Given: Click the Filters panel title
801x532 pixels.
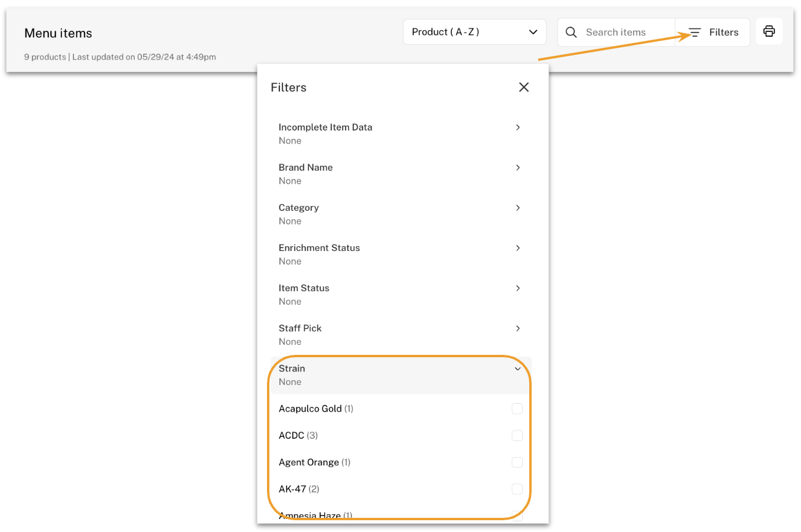Looking at the screenshot, I should coord(289,87).
